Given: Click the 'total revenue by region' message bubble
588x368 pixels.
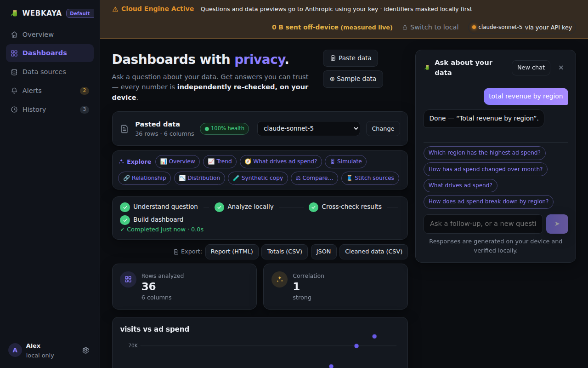Looking at the screenshot, I should pos(526,96).
